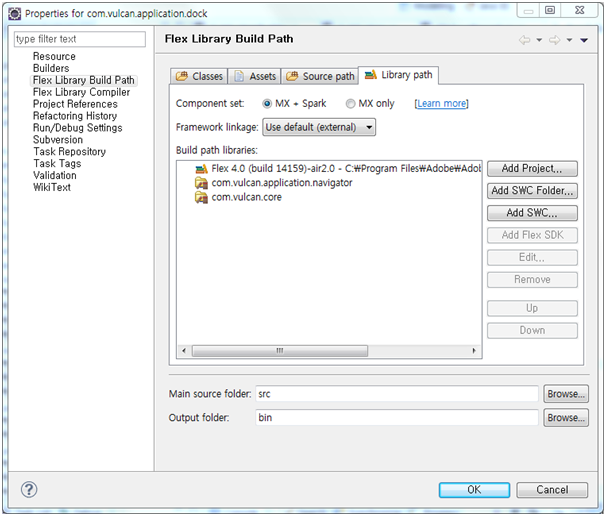The height and width of the screenshot is (516, 606).
Task: Select Validation entry
Action: click(x=54, y=175)
